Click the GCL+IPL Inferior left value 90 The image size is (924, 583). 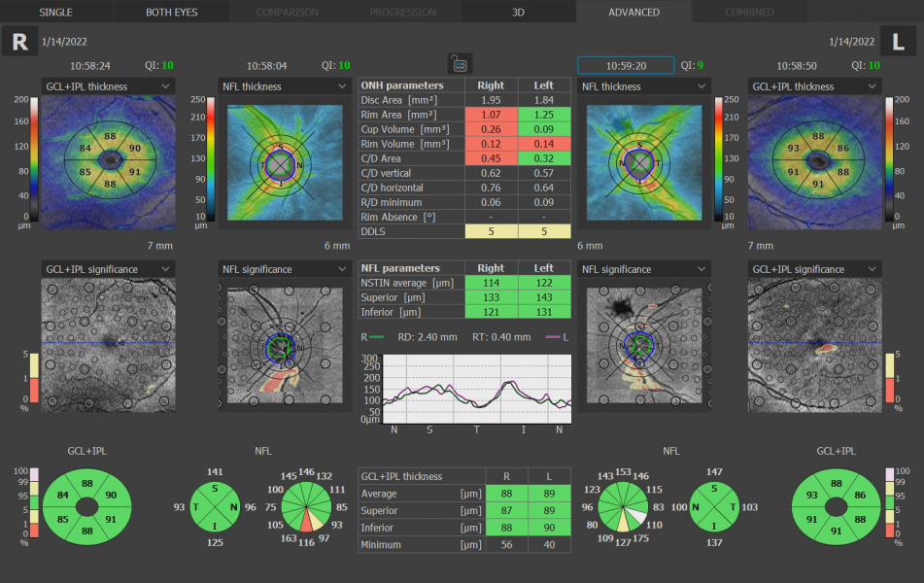click(x=549, y=528)
